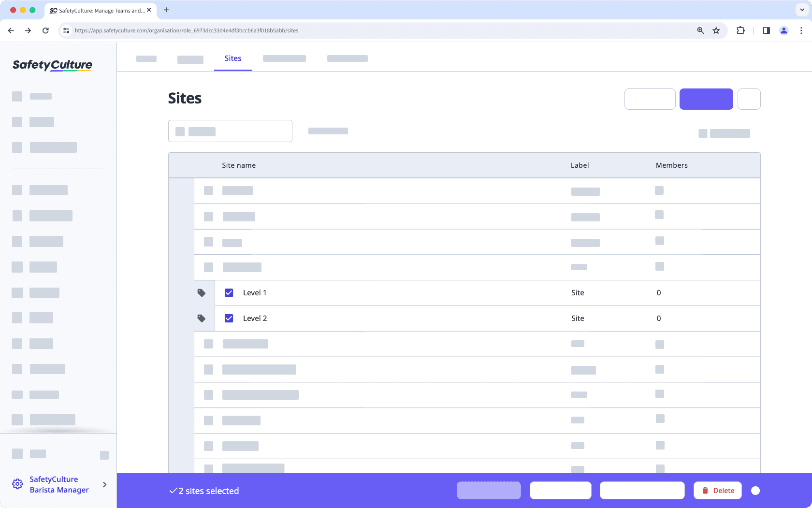Open the settings gear next to Barista Manager
This screenshot has height=508, width=812.
coord(17,484)
